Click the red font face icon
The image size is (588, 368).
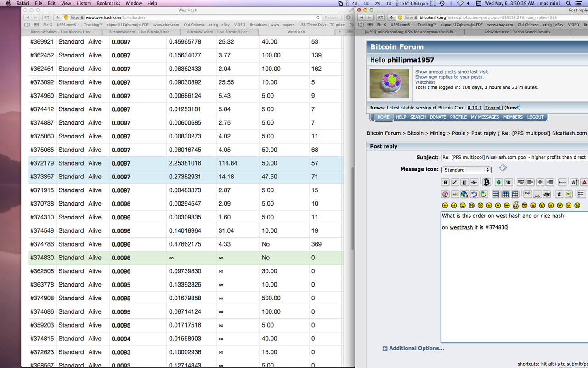pyautogui.click(x=584, y=182)
